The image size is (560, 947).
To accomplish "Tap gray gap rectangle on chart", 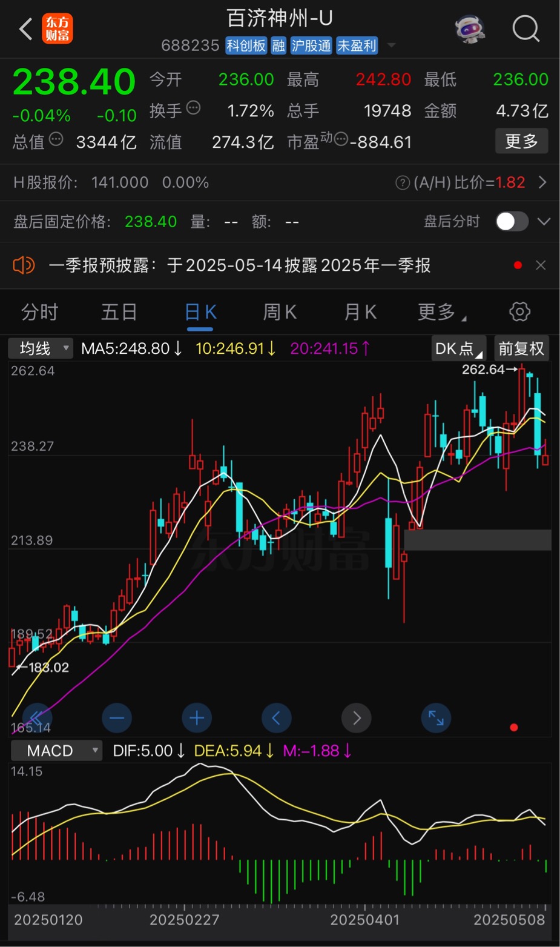I will pos(478,540).
